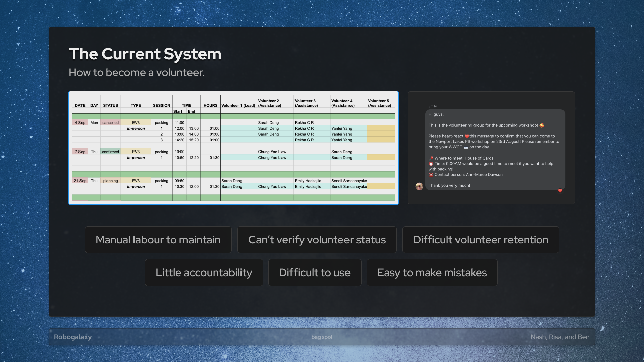Click the alarm clock emoji before Time
The height and width of the screenshot is (362, 644).
431,164
